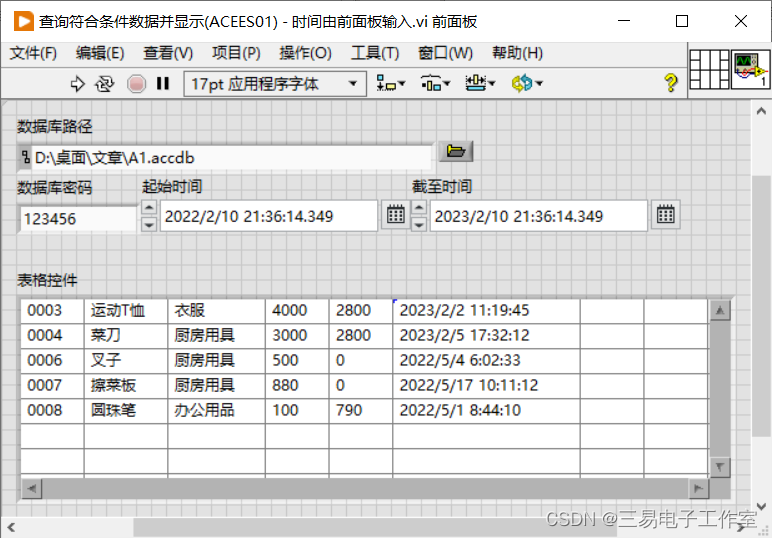Open the 编辑(E) menu

(100, 53)
